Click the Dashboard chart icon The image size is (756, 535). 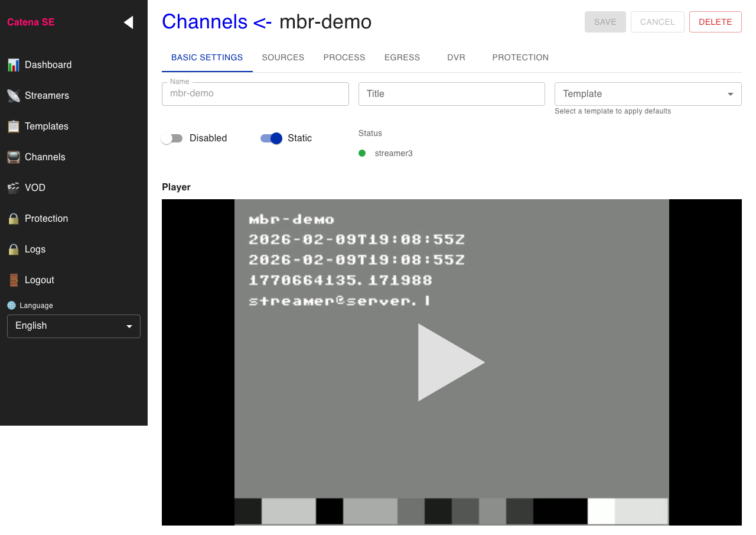[13, 65]
